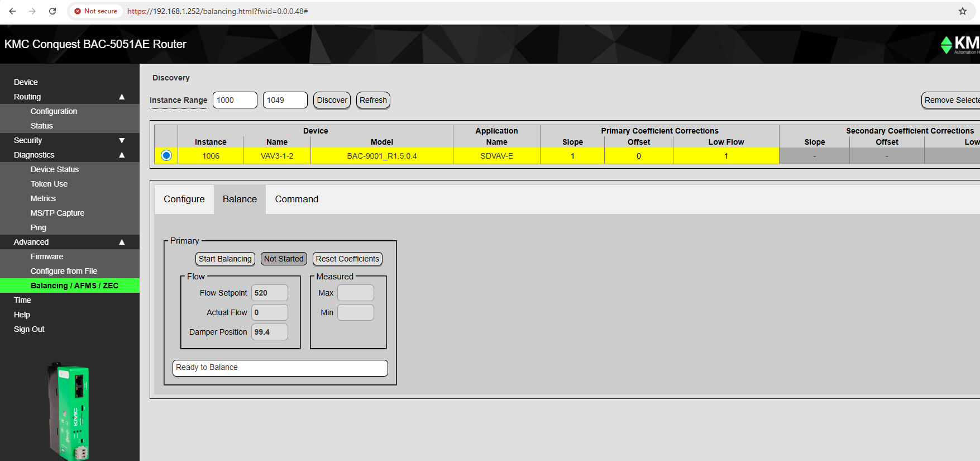Switch to the Configure tab

pyautogui.click(x=184, y=199)
